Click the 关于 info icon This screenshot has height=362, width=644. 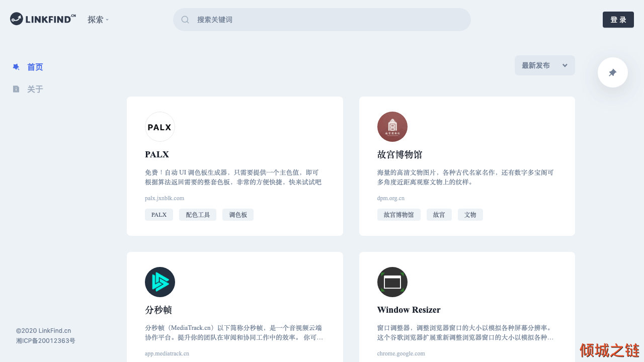(x=16, y=89)
